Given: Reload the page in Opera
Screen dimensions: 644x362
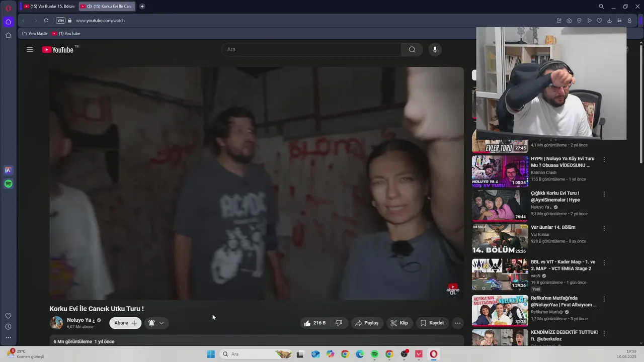Looking at the screenshot, I should [46, 21].
